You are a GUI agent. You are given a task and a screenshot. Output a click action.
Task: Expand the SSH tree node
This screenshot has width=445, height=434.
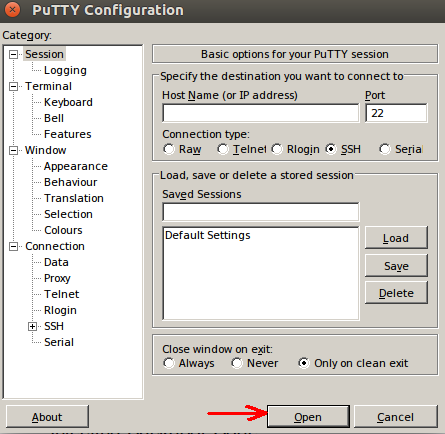pyautogui.click(x=32, y=327)
